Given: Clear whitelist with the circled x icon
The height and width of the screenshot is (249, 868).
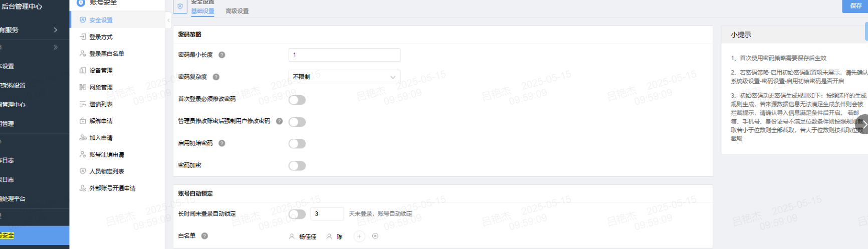Looking at the screenshot, I should [375, 236].
